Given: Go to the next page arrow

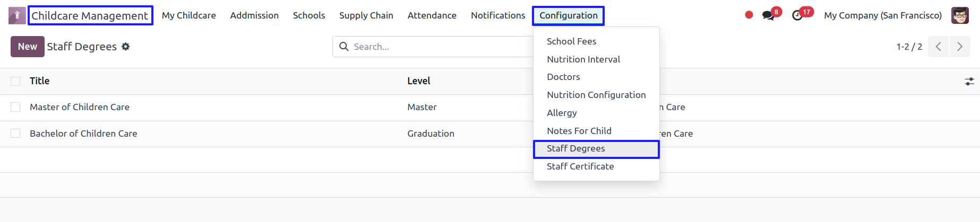Looking at the screenshot, I should coord(960,47).
